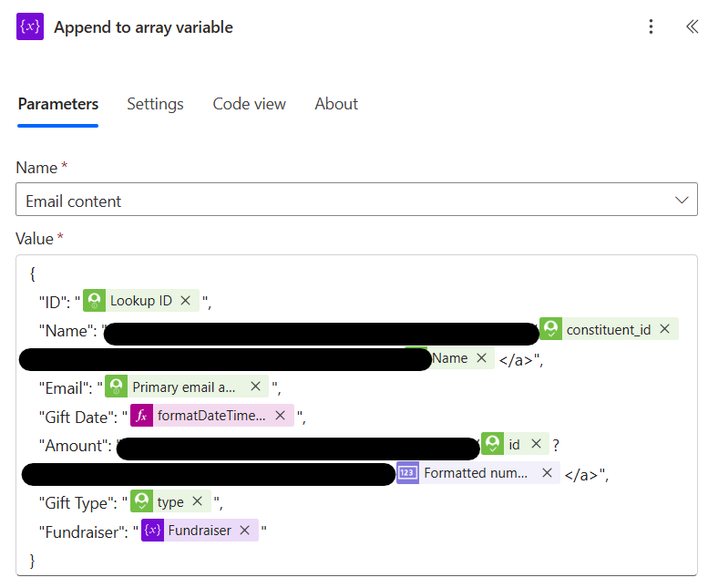Click the fx expression icon in Gift Date
The width and height of the screenshot is (708, 588).
click(x=141, y=416)
